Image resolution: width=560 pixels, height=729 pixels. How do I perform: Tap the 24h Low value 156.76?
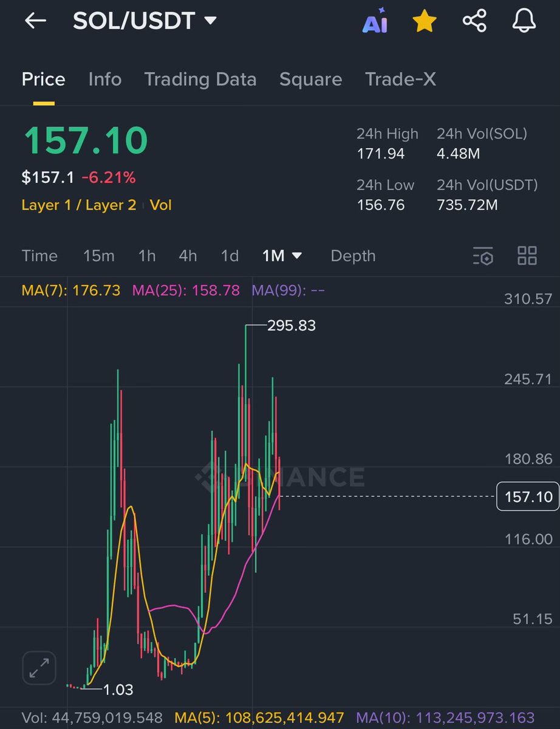tap(380, 205)
